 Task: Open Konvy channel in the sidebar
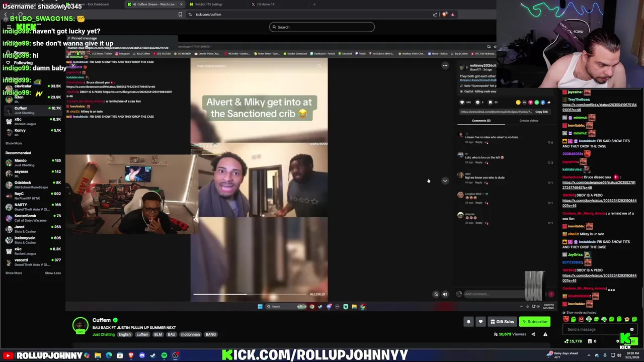click(33, 132)
